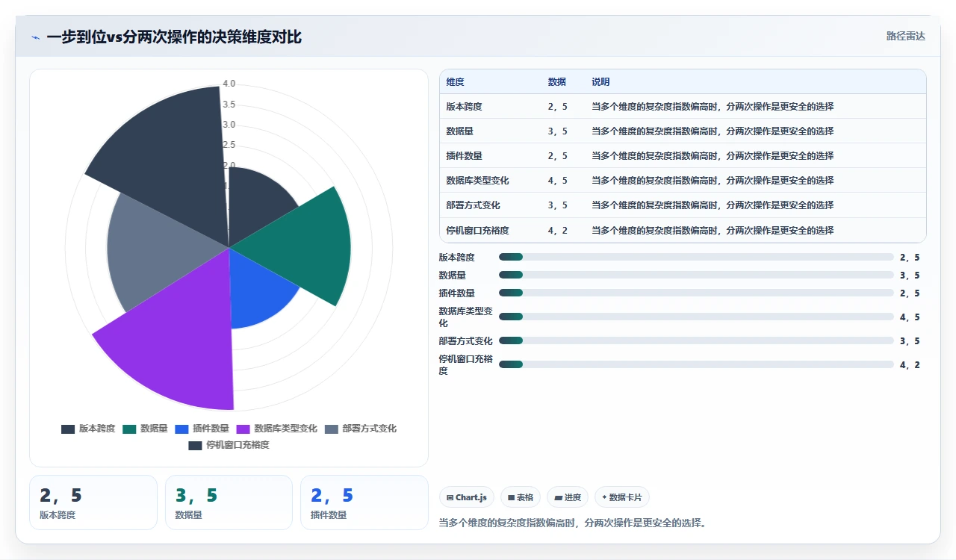Click the 版本跨度 progress bar
956x560 pixels.
[x=696, y=257]
